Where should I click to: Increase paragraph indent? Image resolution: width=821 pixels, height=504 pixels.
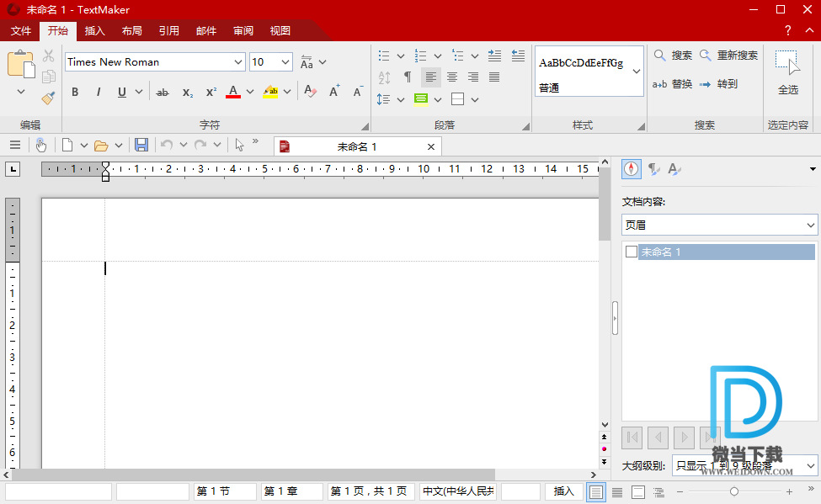pos(494,56)
